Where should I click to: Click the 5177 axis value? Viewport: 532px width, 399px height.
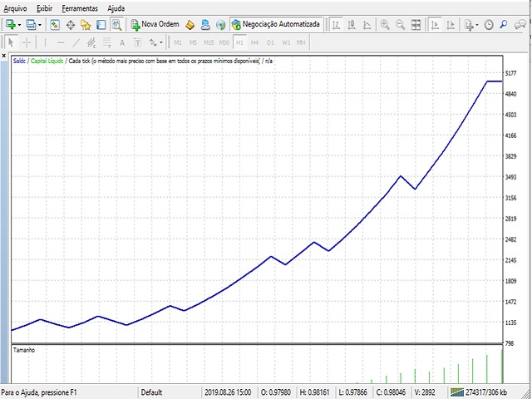coord(511,73)
